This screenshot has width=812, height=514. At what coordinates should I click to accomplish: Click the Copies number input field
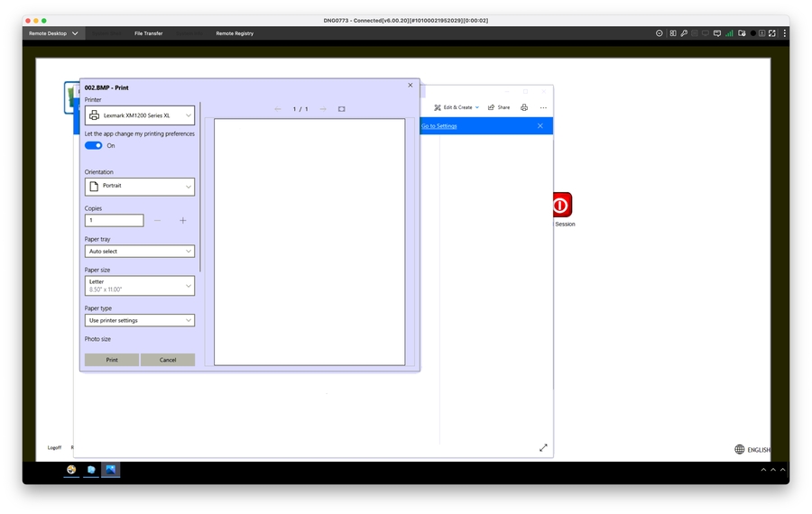(114, 220)
